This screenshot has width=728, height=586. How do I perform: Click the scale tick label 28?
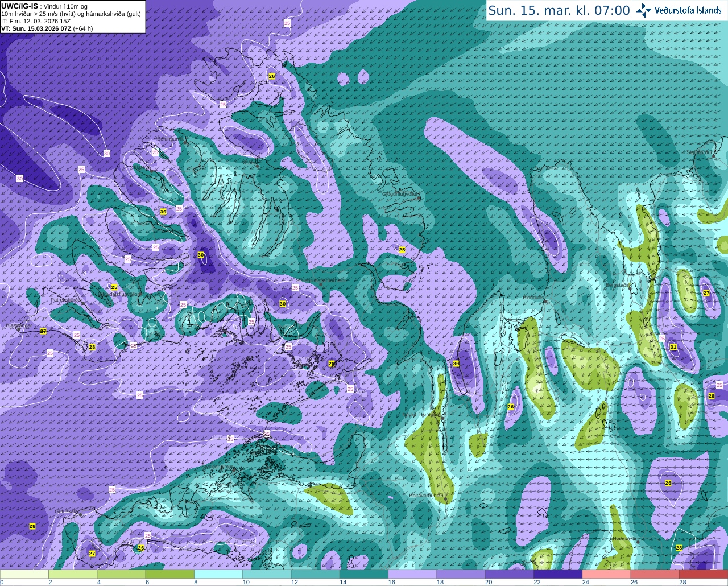(682, 582)
